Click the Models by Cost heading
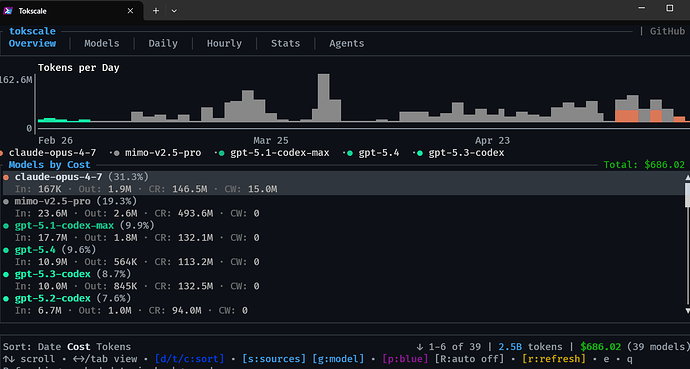The image size is (690, 369). coord(49,164)
